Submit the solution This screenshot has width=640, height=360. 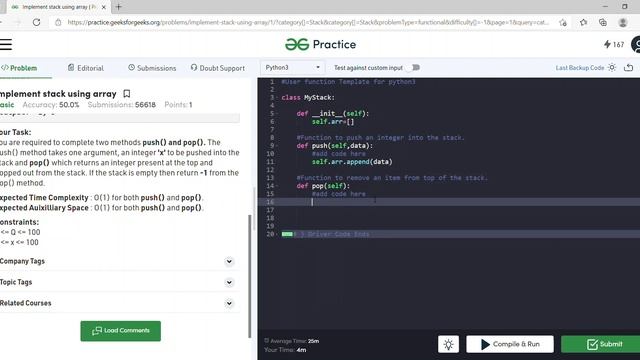click(x=600, y=344)
